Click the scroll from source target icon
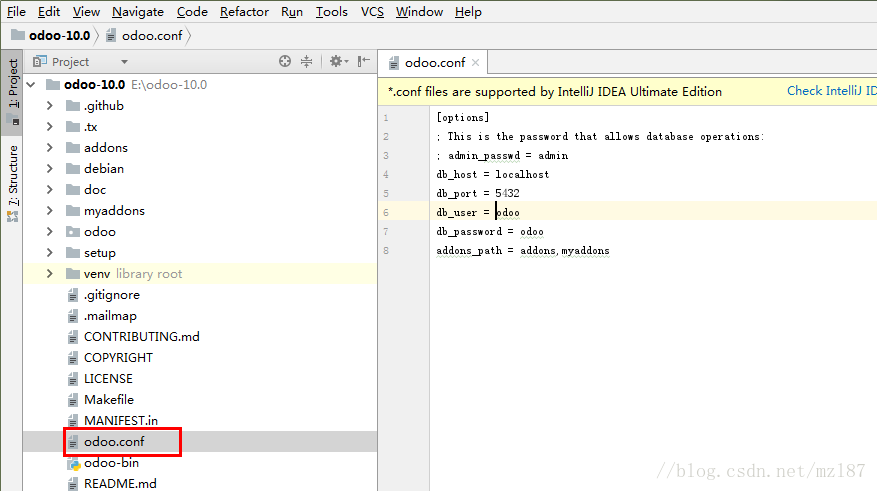 coord(285,62)
